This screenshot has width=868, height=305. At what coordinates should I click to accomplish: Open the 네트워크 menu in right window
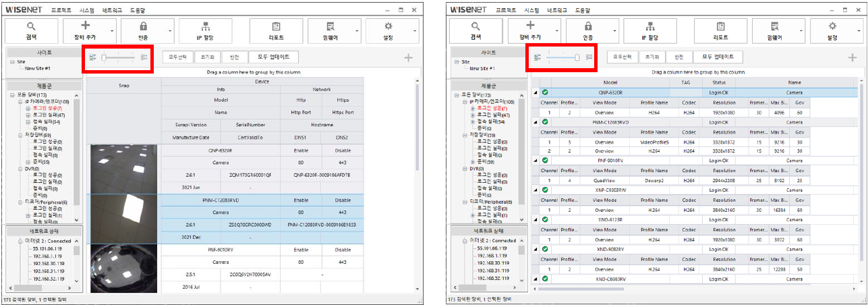click(x=557, y=11)
